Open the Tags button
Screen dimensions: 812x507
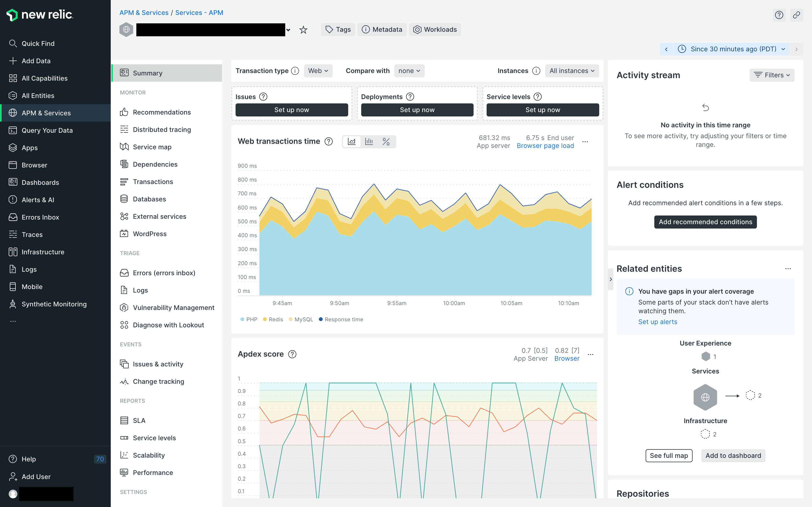338,30
